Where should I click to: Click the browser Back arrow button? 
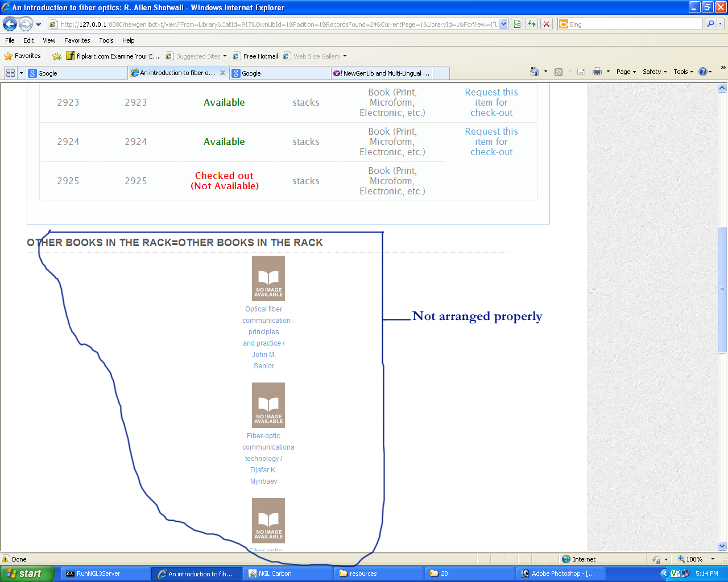click(10, 24)
